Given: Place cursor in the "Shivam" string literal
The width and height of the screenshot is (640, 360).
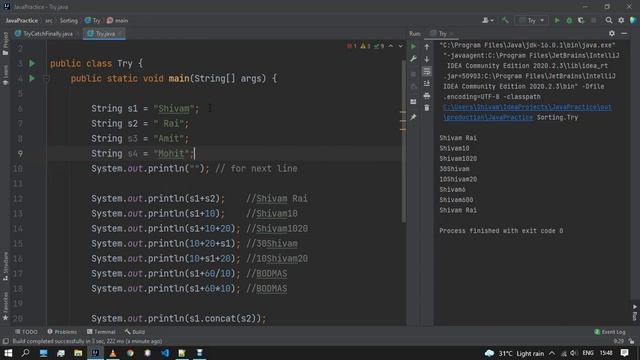Looking at the screenshot, I should pyautogui.click(x=174, y=109).
